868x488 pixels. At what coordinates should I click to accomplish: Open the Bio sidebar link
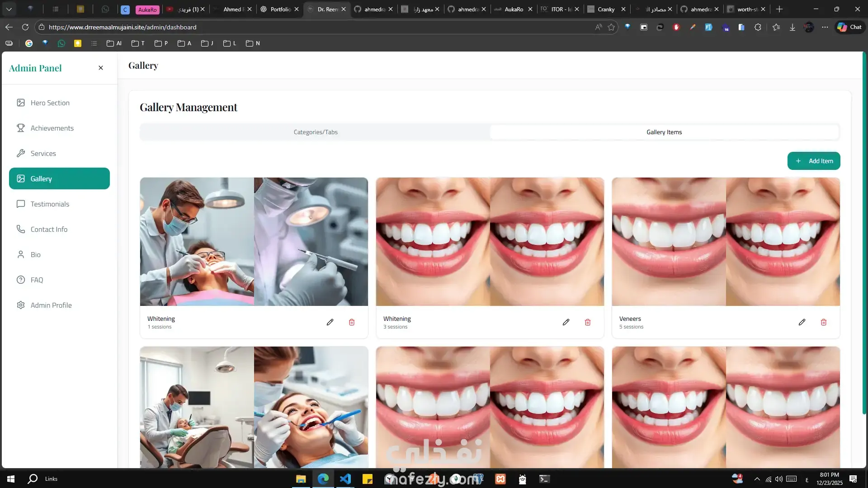point(35,255)
